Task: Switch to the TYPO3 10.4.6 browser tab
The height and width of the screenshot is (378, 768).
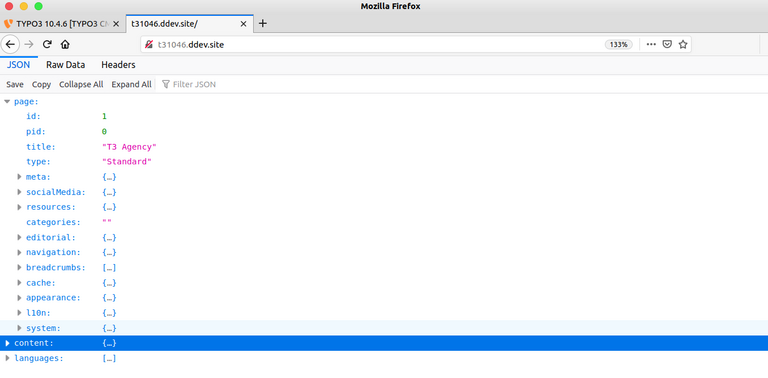Action: click(62, 24)
